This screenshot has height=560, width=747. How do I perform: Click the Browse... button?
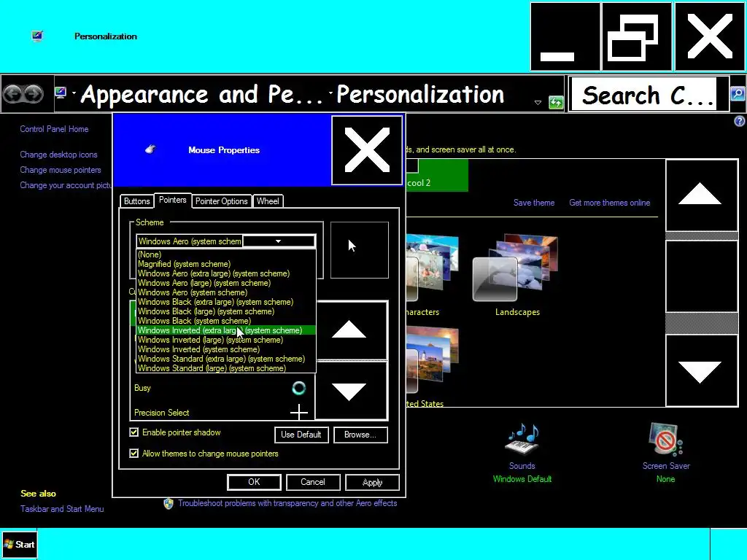360,435
